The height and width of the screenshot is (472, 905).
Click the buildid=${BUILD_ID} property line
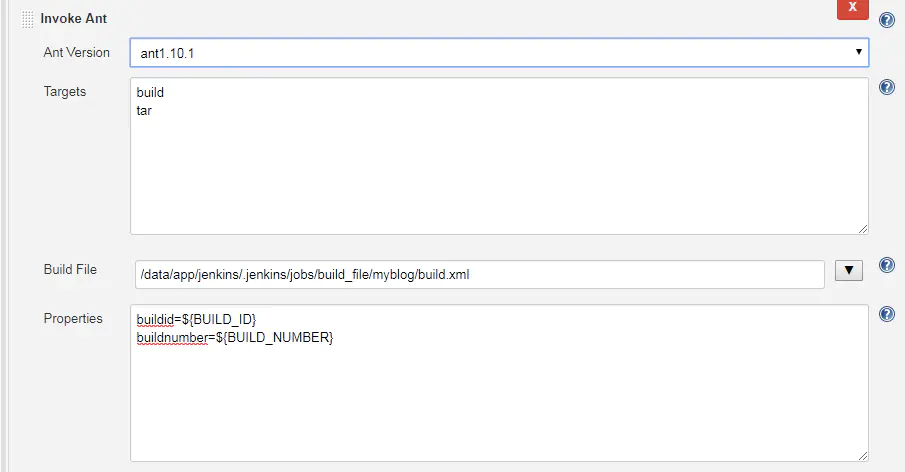tap(196, 319)
